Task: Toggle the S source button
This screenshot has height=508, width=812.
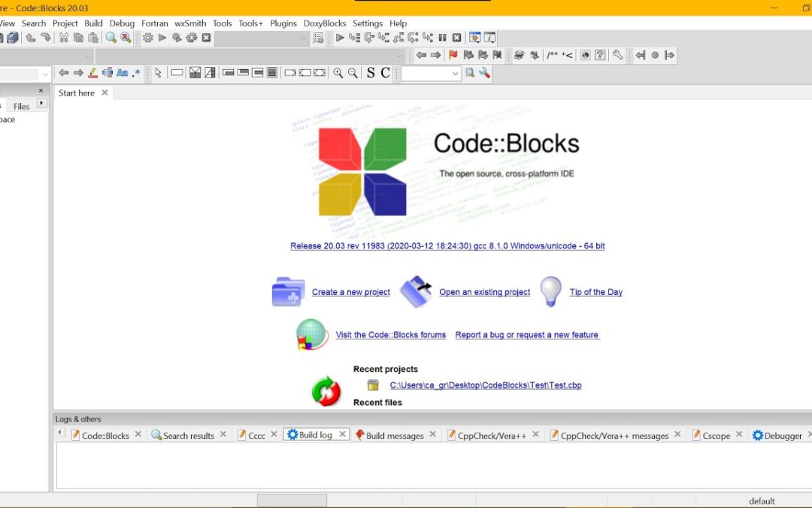Action: pyautogui.click(x=370, y=72)
